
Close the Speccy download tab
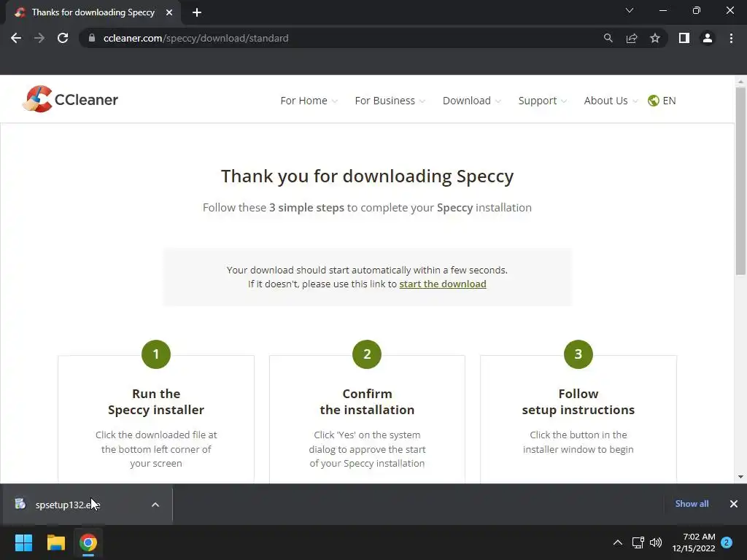click(169, 12)
